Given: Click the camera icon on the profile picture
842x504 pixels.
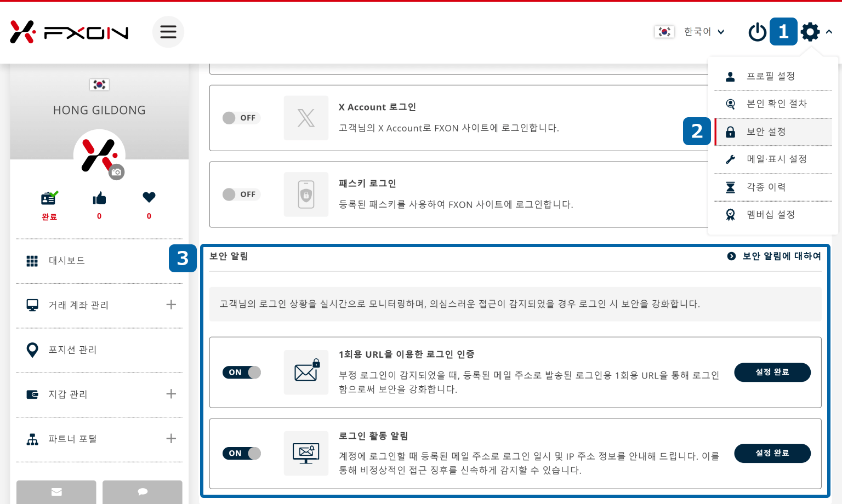Looking at the screenshot, I should click(117, 172).
